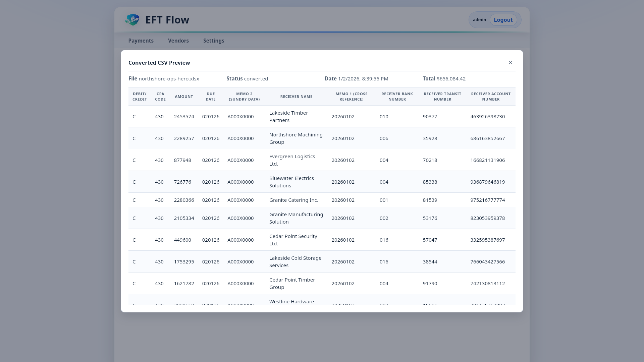Click the Granite Catering Inc. row

293,200
